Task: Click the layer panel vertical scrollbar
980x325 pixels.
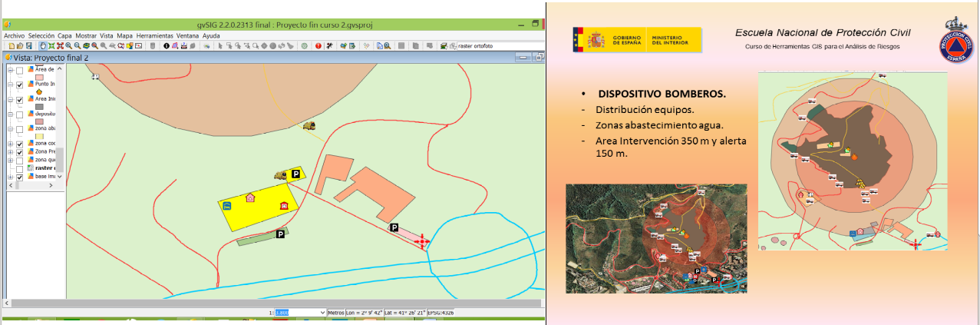Action: pos(59,123)
